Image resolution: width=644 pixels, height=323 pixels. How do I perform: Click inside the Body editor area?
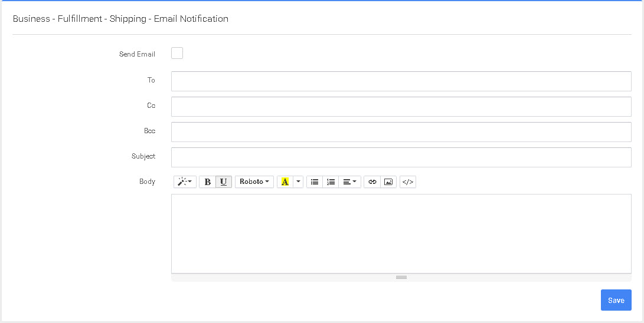pos(401,233)
